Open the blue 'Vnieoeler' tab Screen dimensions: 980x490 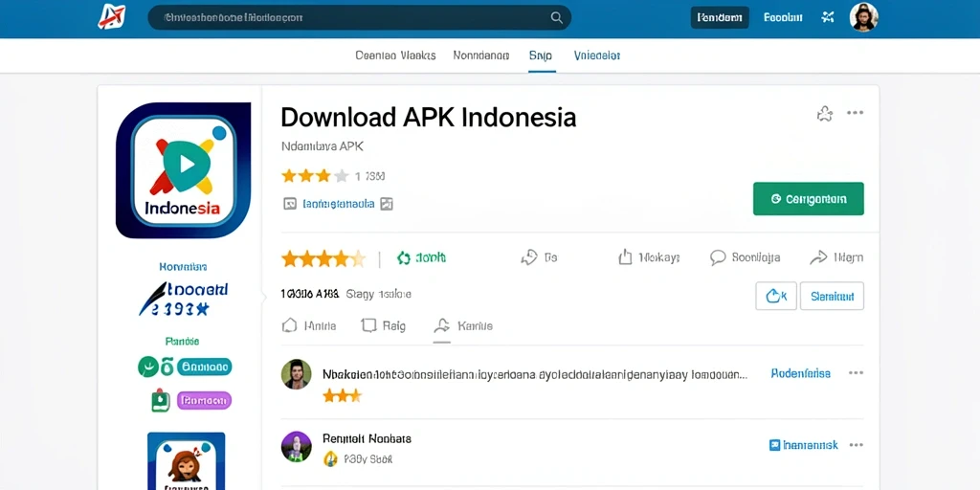coord(597,55)
